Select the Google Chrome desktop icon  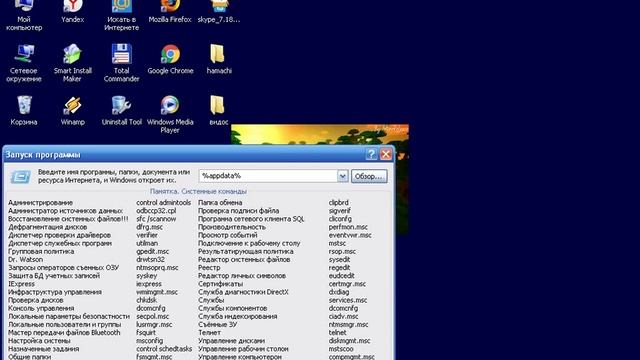pyautogui.click(x=170, y=60)
